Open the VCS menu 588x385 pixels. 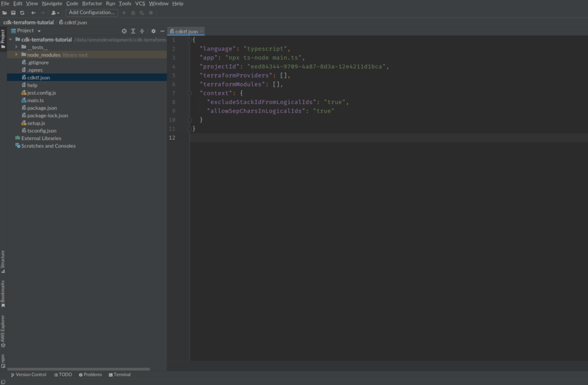tap(140, 3)
